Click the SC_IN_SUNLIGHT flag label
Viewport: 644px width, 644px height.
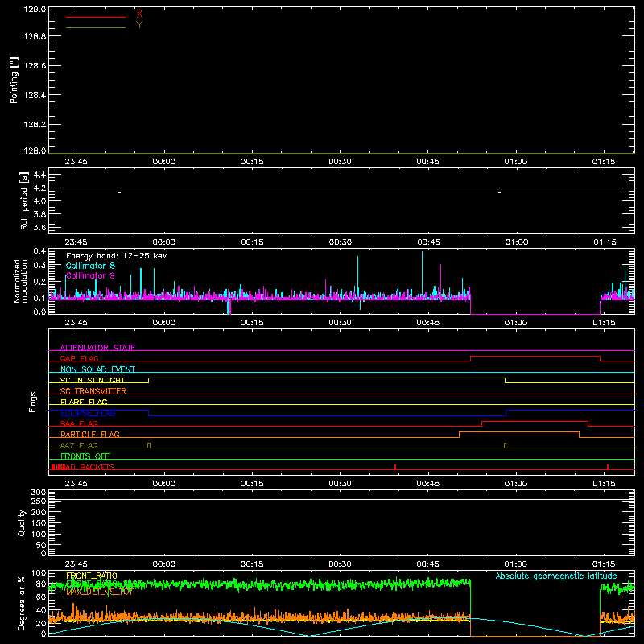coord(93,380)
